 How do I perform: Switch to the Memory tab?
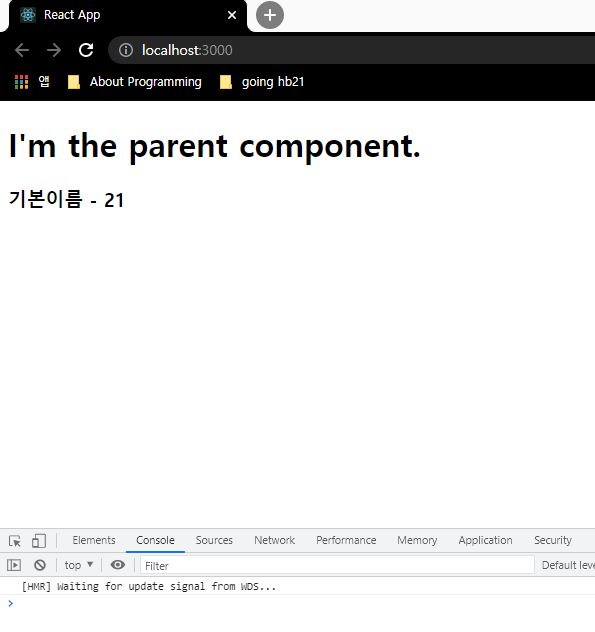point(417,540)
